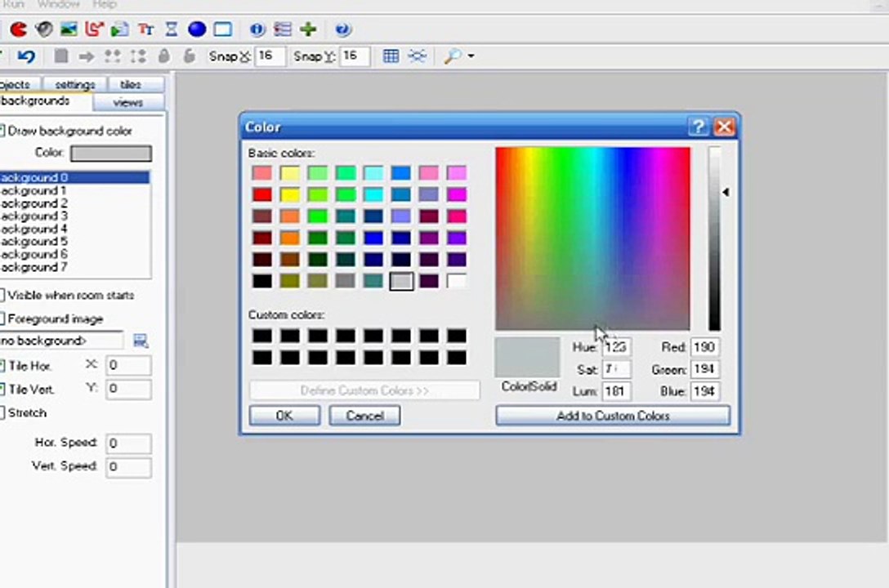Click the ColorSolid preview box
This screenshot has width=889, height=588.
tap(527, 357)
